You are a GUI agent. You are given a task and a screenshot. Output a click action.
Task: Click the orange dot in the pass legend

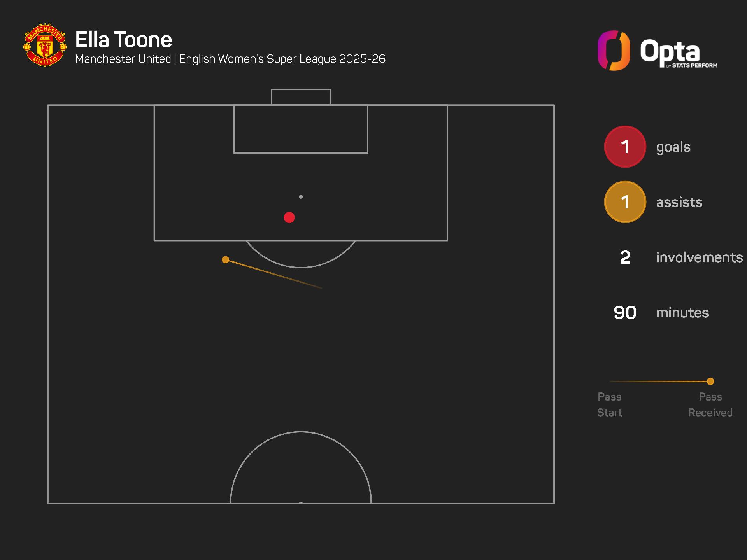tap(710, 381)
